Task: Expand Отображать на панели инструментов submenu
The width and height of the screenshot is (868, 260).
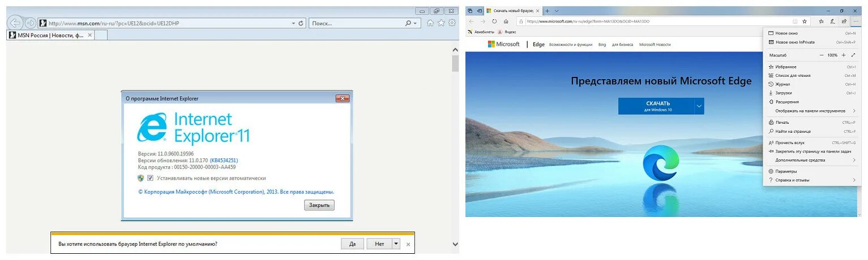Action: pyautogui.click(x=812, y=111)
